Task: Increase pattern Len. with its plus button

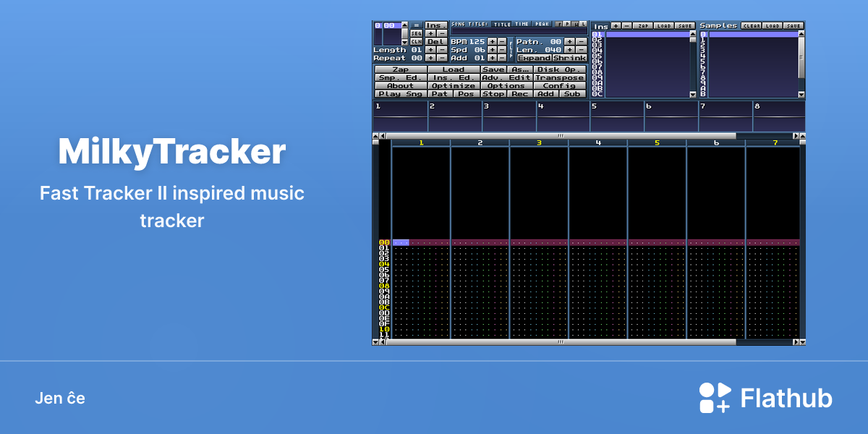Action: coord(570,50)
